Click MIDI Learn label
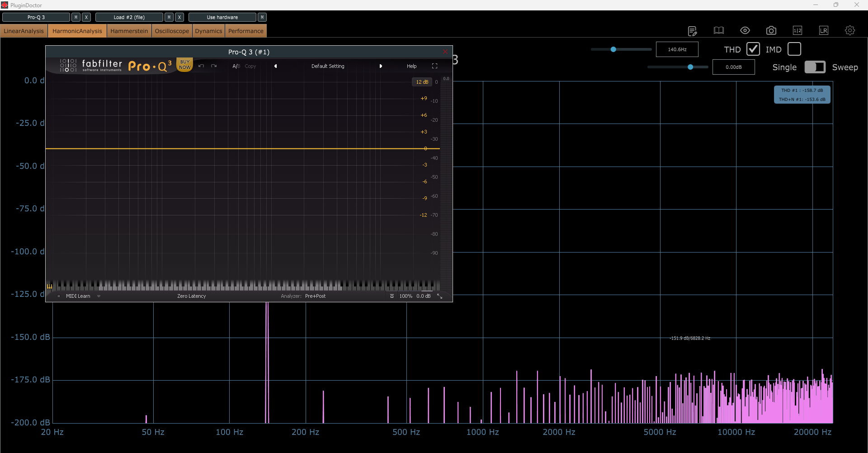This screenshot has height=453, width=868. 78,296
